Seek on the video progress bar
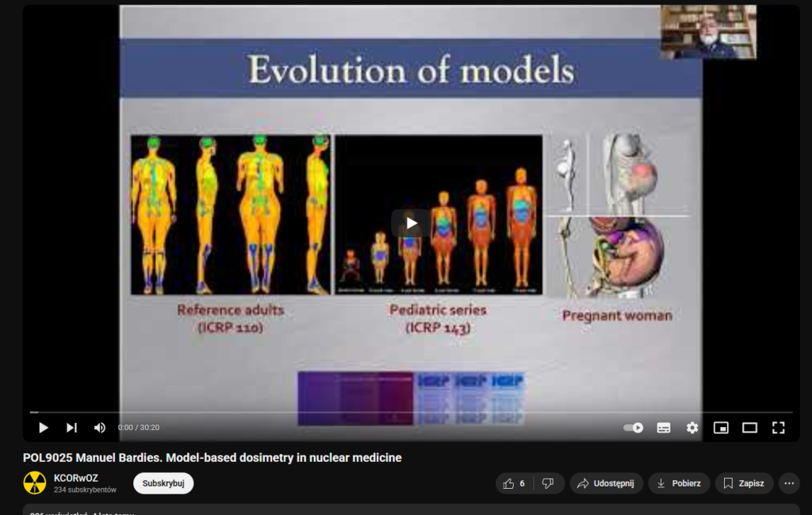This screenshot has width=812, height=515. click(396, 413)
